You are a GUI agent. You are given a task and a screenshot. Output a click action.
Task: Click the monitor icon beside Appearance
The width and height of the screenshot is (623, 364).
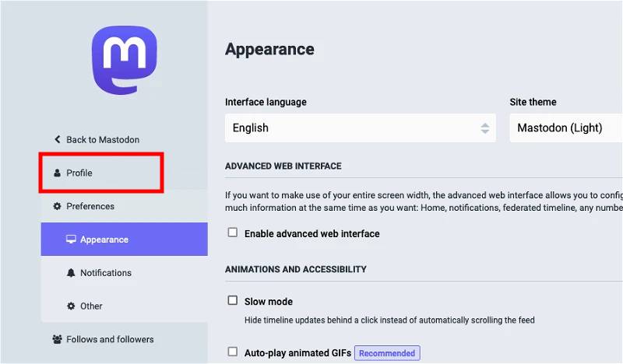(71, 240)
